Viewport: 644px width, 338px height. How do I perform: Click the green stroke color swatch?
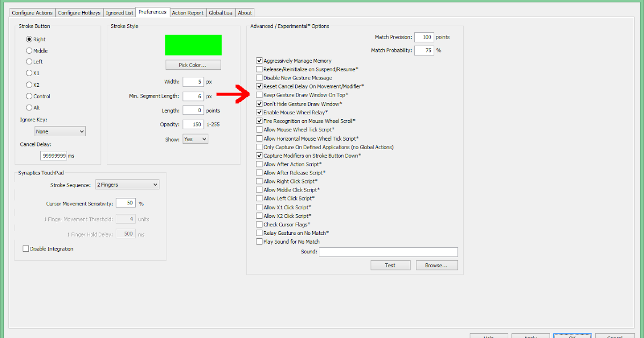pyautogui.click(x=193, y=45)
